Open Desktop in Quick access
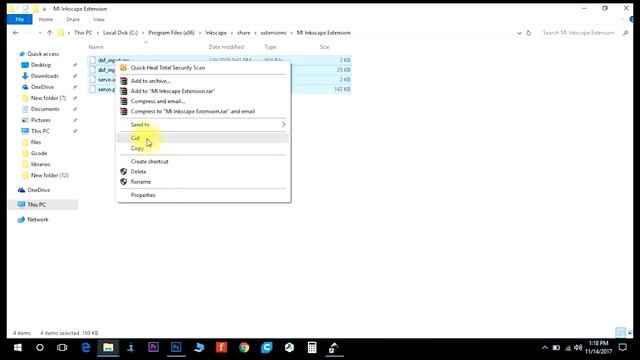This screenshot has width=640, height=360. (41, 65)
